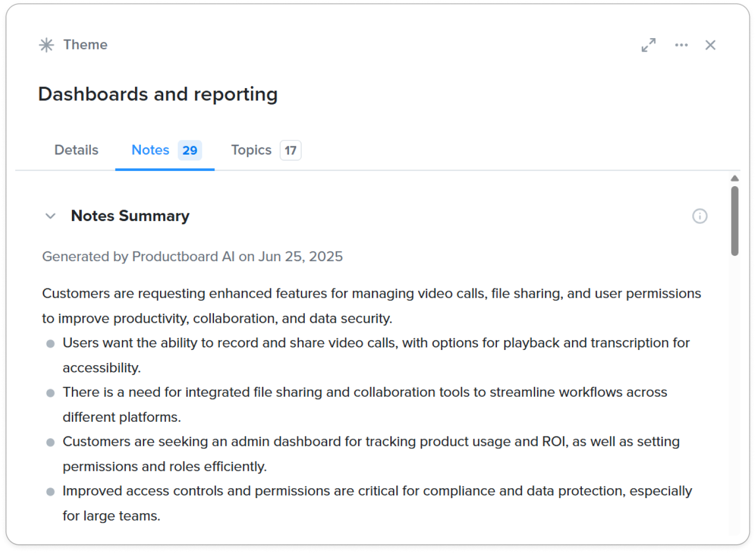The height and width of the screenshot is (553, 756).
Task: Click the "Dashboards and reporting" title
Action: coord(158,94)
